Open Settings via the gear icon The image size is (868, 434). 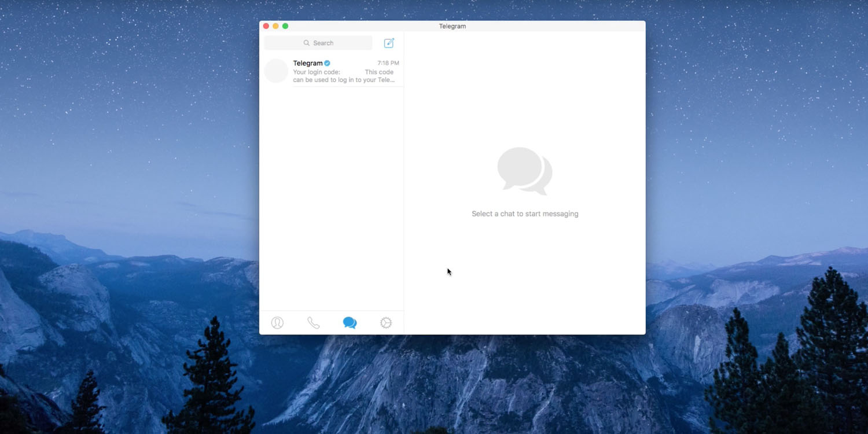[x=386, y=323]
